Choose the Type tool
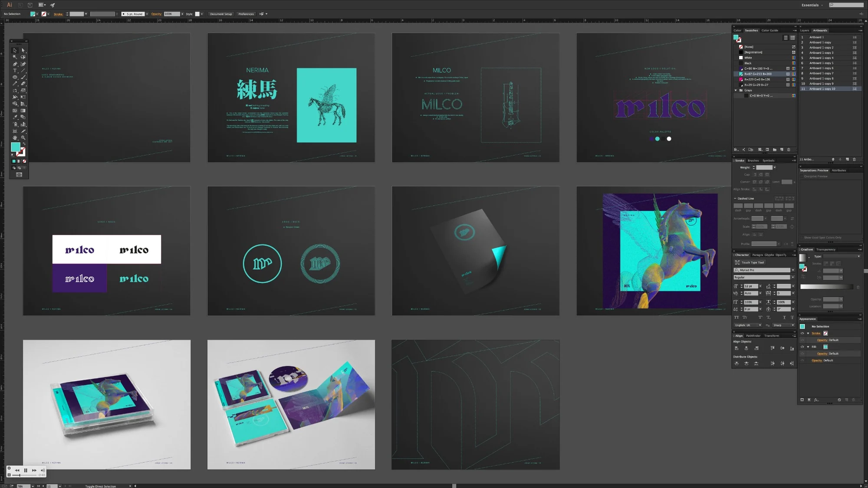This screenshot has height=488, width=868. 15,70
